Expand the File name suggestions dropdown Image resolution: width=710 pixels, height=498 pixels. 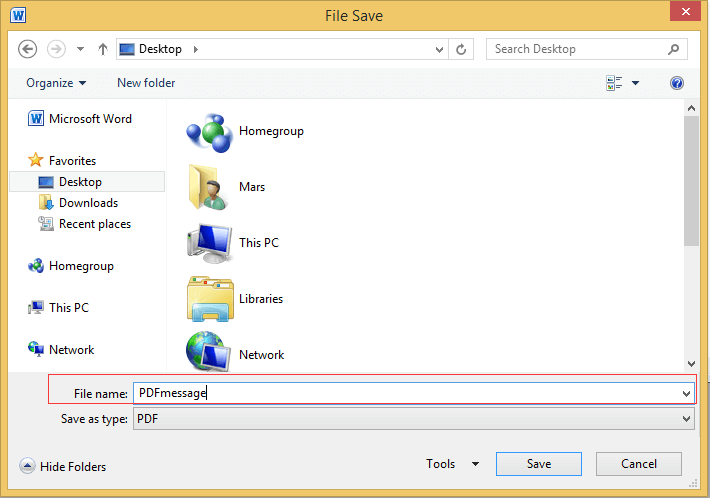(x=686, y=393)
